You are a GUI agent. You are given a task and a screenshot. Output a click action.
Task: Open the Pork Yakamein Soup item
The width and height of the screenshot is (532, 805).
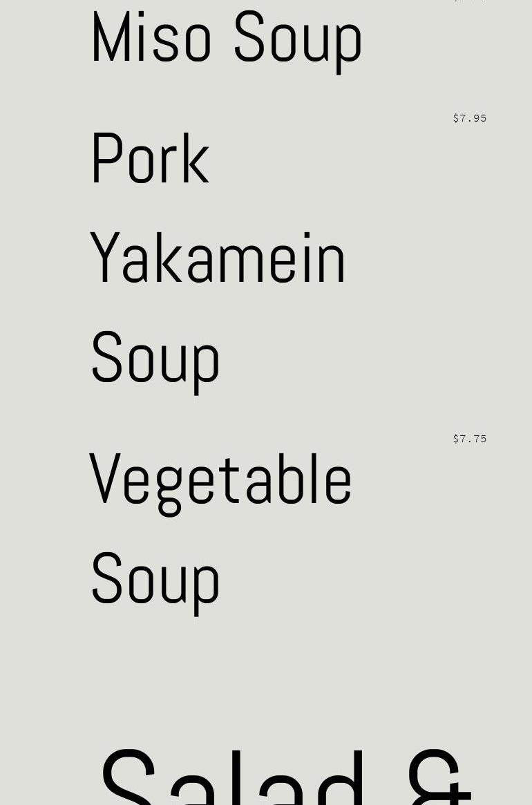(218, 258)
